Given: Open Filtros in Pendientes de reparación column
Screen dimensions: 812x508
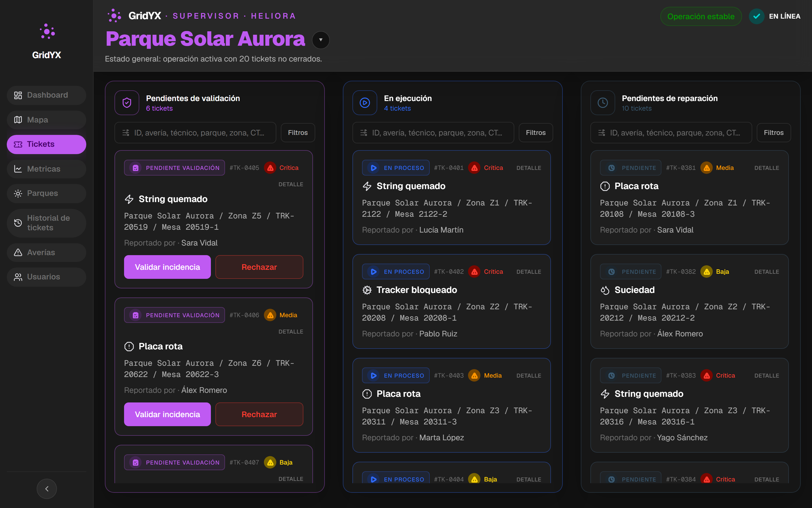Looking at the screenshot, I should [773, 133].
